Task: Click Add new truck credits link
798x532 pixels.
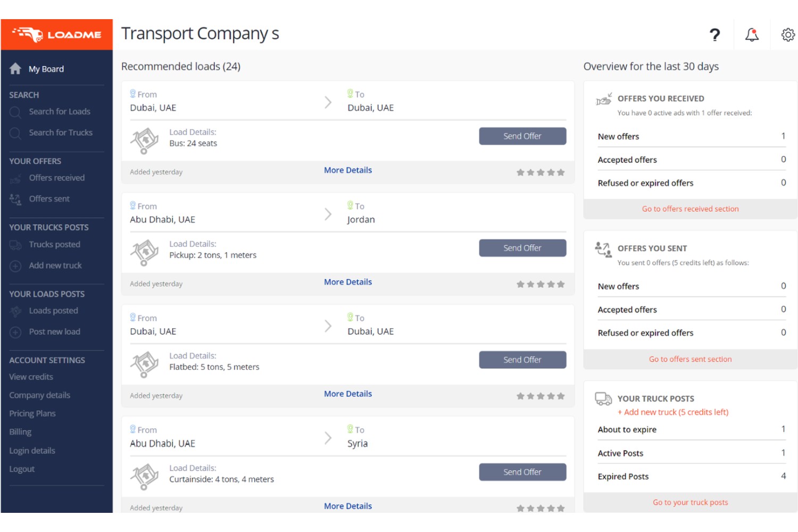Action: [673, 412]
